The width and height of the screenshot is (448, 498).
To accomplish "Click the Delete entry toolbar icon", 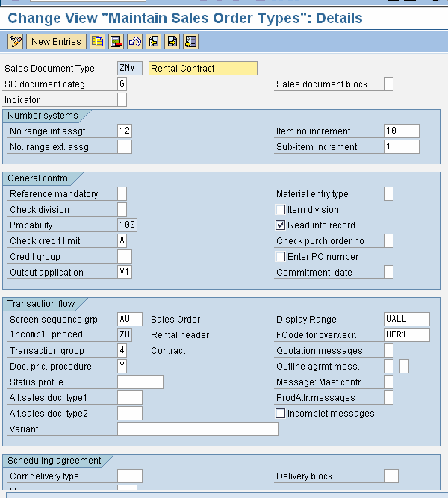I will 116,42.
